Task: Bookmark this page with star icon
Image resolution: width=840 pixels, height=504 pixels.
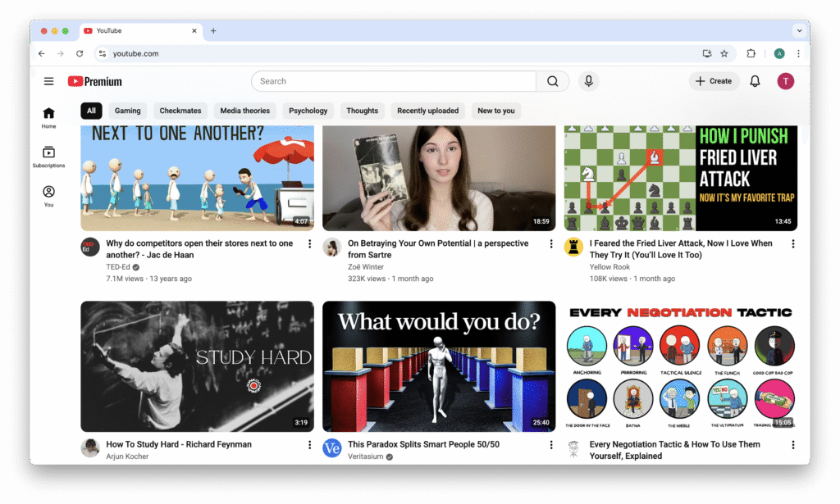Action: [x=724, y=53]
